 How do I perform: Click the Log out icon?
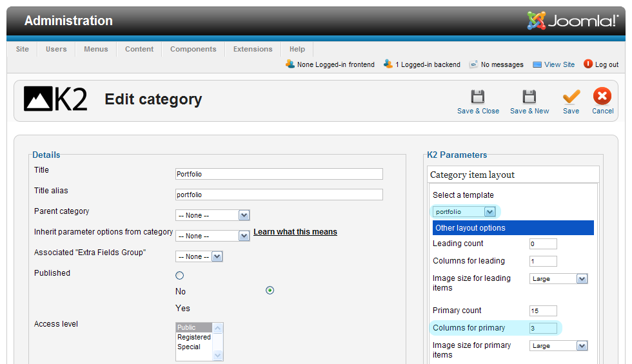588,64
